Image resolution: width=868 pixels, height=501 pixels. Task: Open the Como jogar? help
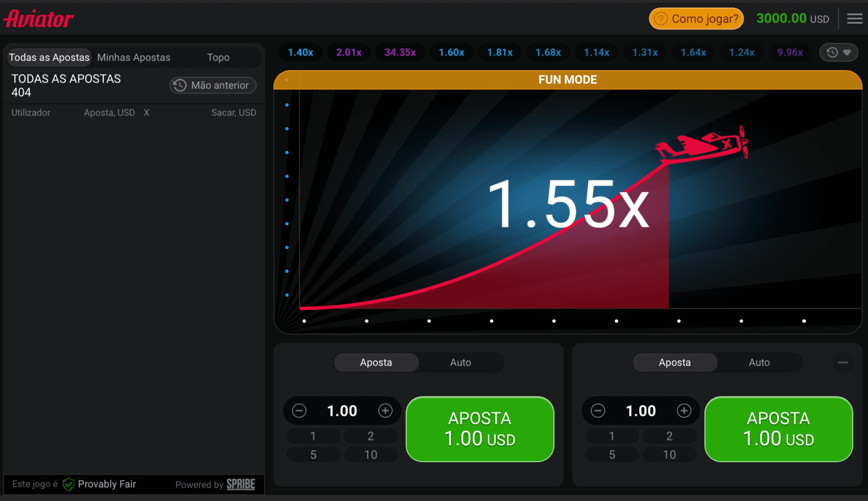pos(696,18)
